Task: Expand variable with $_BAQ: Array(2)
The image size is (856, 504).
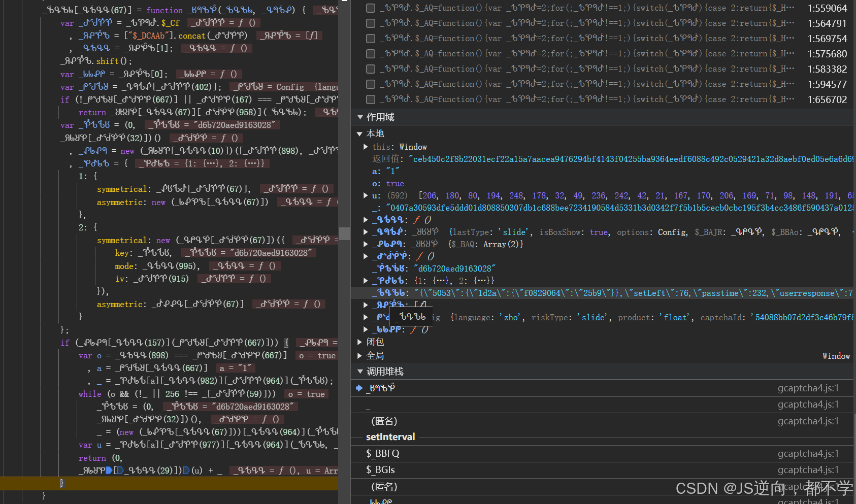Action: tap(366, 244)
